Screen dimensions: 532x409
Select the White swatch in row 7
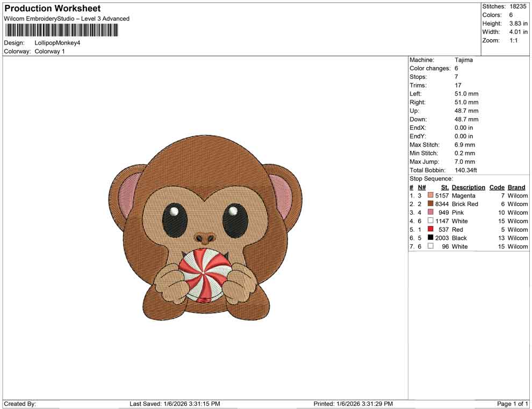(429, 246)
